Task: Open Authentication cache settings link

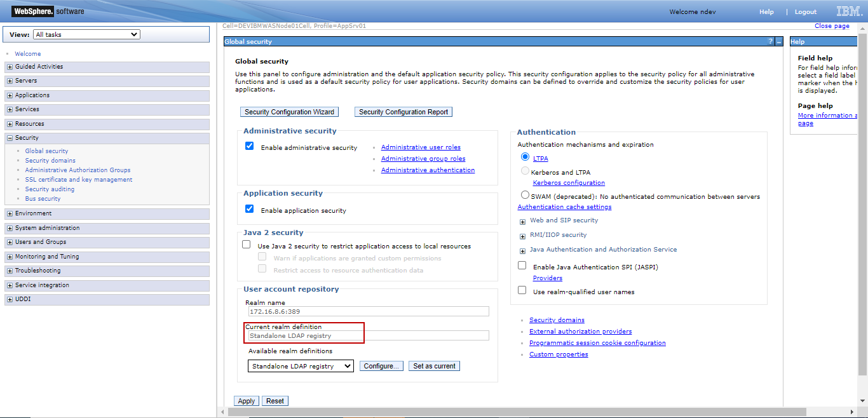Action: pos(564,207)
